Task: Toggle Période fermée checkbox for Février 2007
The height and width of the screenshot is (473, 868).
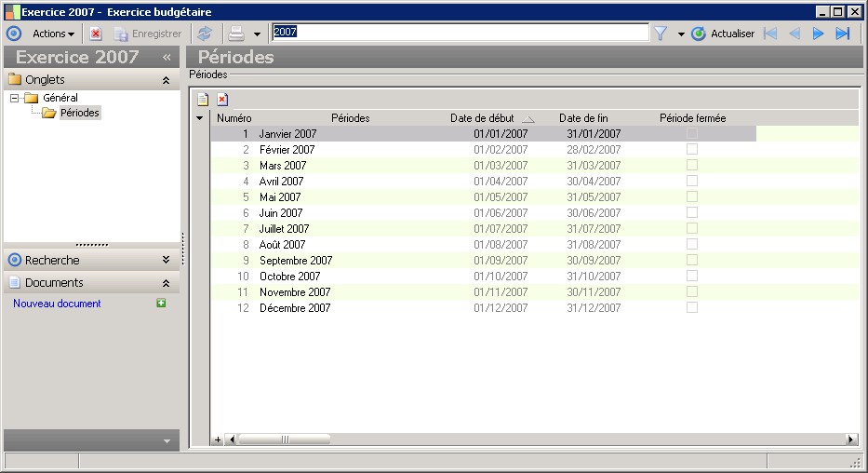Action: pyautogui.click(x=692, y=149)
